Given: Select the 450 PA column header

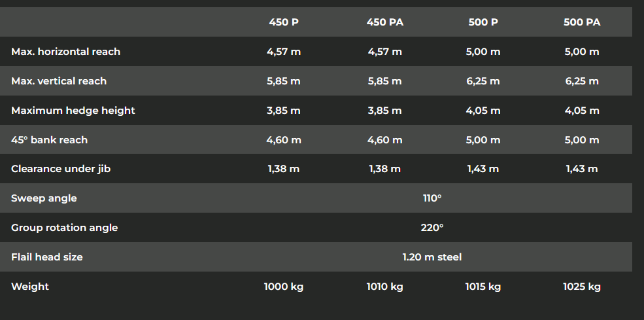Looking at the screenshot, I should point(385,22).
